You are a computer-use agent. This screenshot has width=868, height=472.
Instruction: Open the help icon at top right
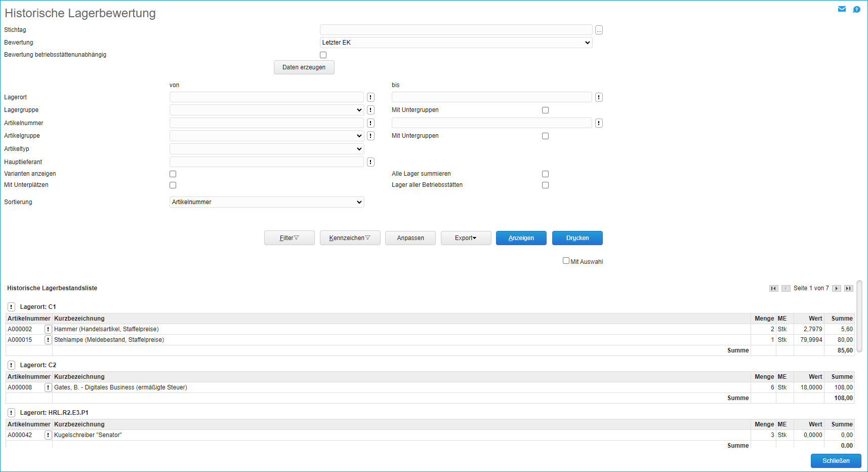(x=856, y=9)
